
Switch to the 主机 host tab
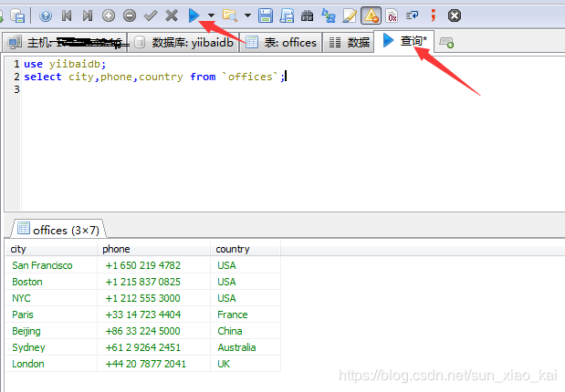65,43
